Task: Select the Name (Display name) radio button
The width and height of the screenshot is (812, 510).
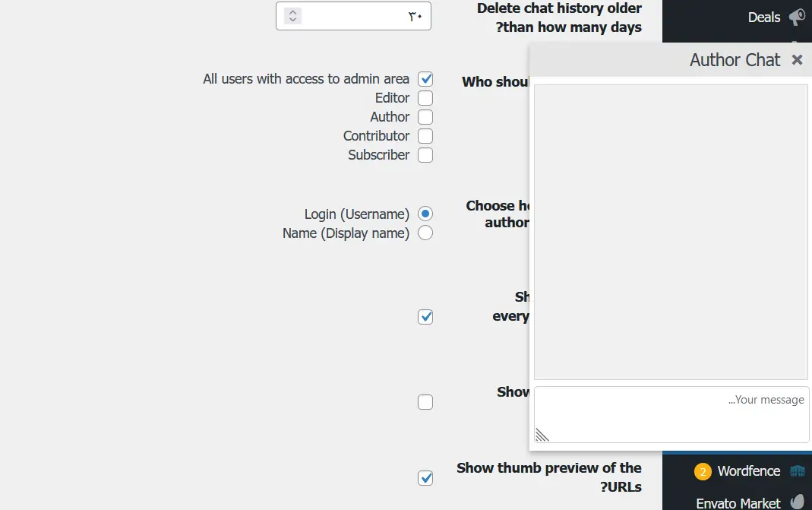Action: coord(425,233)
